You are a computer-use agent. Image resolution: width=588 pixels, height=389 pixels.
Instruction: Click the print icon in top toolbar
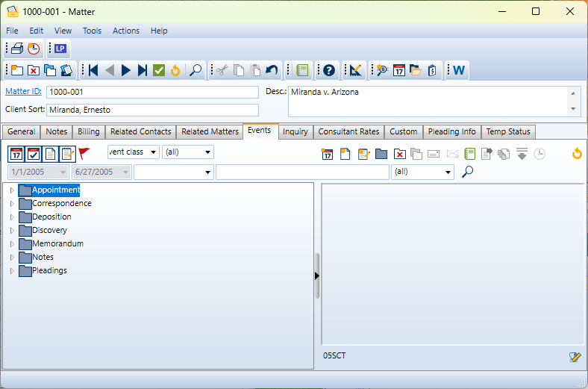17,49
